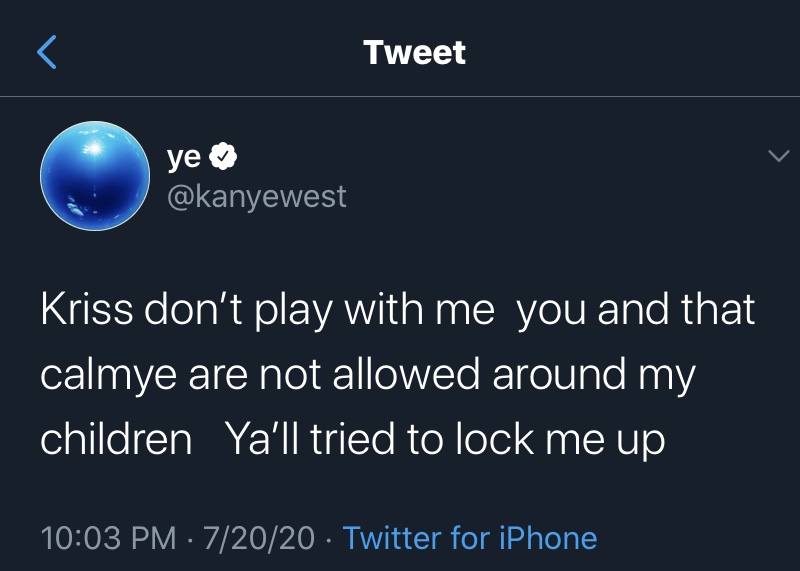Click the tweet line starting with calmye
800x571 pixels.
pyautogui.click(x=368, y=375)
